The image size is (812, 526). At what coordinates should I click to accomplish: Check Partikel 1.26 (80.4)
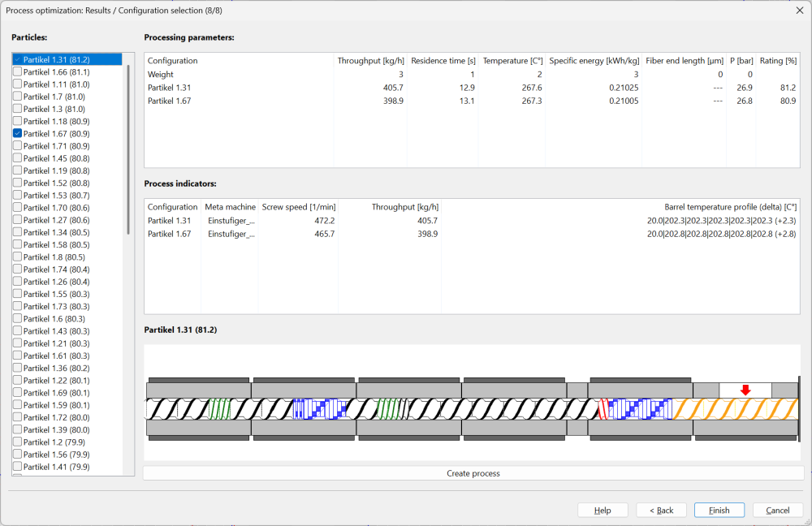pyautogui.click(x=18, y=281)
